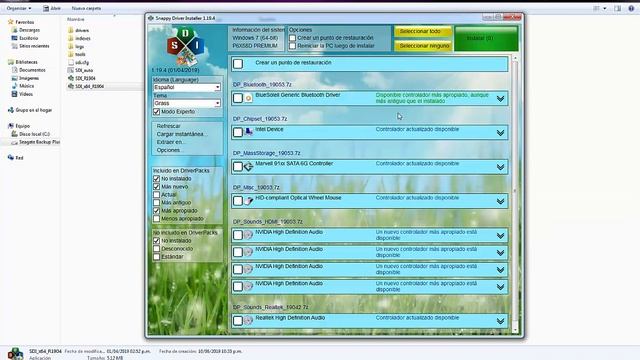
Task: Click Refrescar in the side menu
Action: (169, 126)
